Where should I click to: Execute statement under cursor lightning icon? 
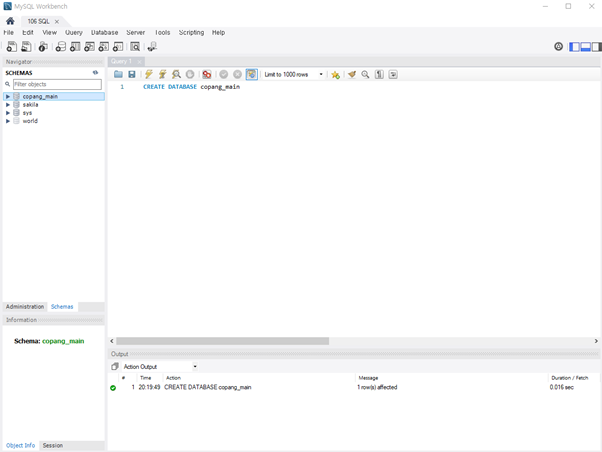pos(162,74)
